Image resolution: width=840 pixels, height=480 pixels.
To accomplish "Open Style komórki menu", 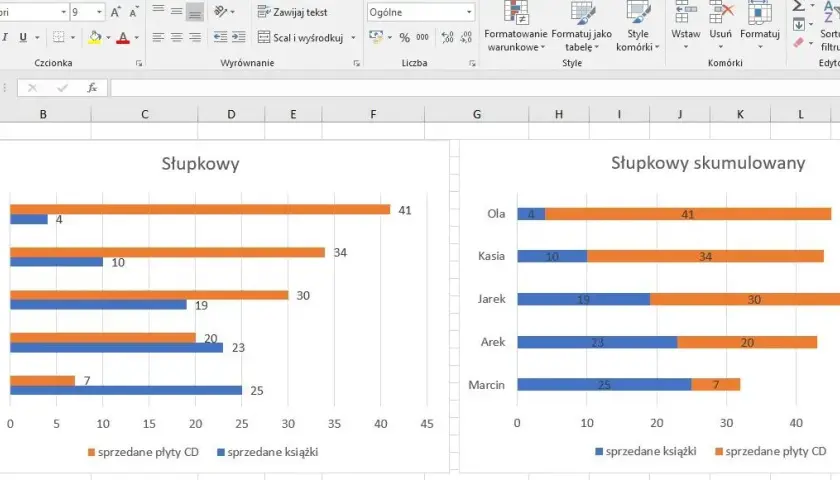I will (x=638, y=27).
